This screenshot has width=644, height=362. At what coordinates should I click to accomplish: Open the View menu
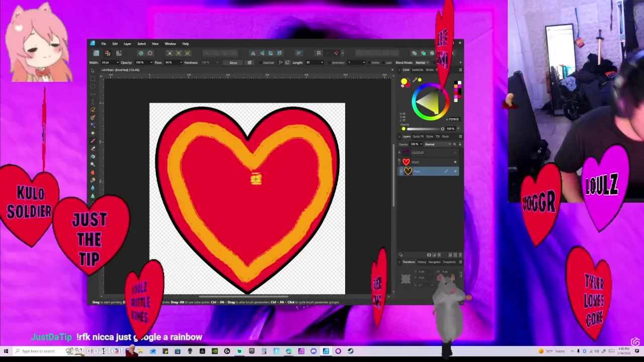tap(155, 44)
